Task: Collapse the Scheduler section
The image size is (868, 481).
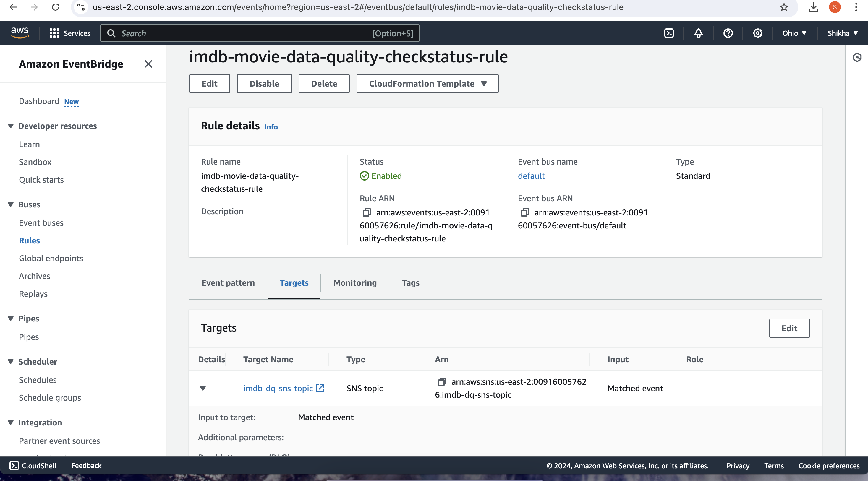Action: pos(10,361)
